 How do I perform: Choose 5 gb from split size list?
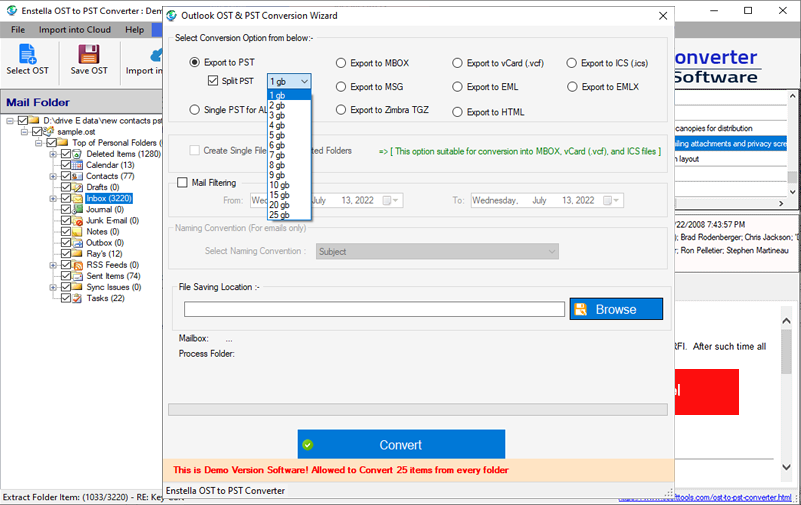[x=289, y=135]
